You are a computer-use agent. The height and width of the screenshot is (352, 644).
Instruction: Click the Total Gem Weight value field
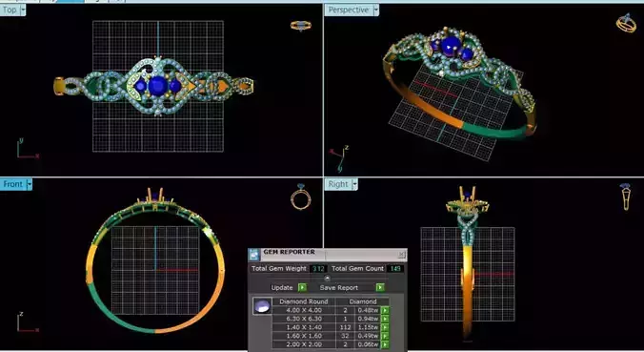point(318,268)
